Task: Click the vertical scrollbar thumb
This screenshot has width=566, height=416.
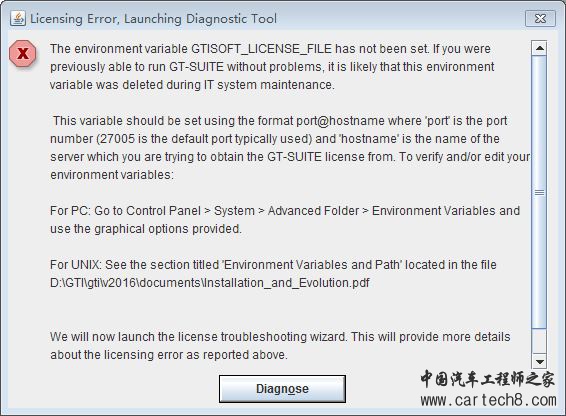Action: coord(539,192)
